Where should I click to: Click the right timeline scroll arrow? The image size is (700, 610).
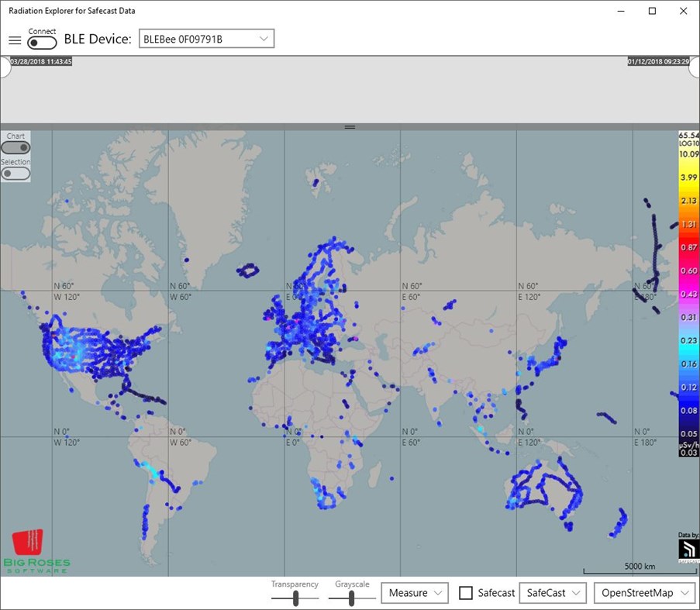tap(695, 67)
